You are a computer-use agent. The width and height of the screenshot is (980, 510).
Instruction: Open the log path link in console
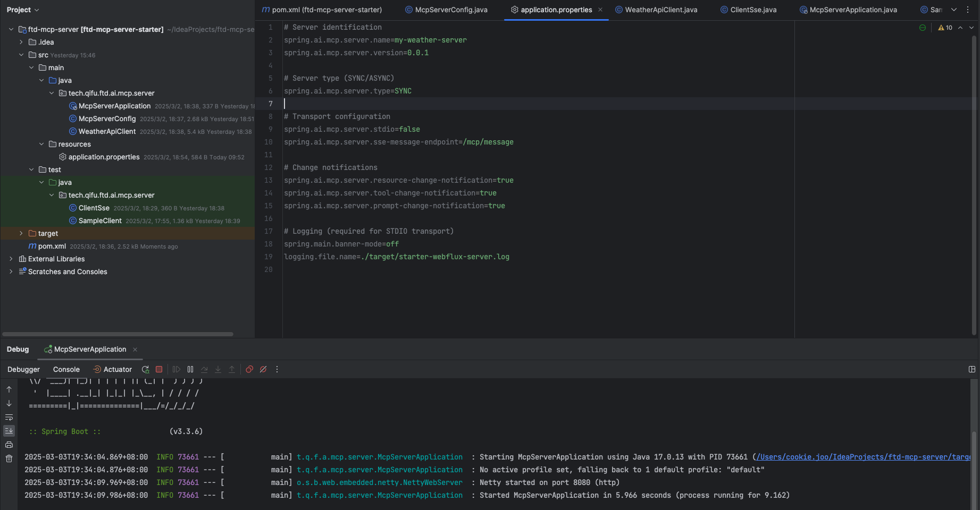pos(864,457)
